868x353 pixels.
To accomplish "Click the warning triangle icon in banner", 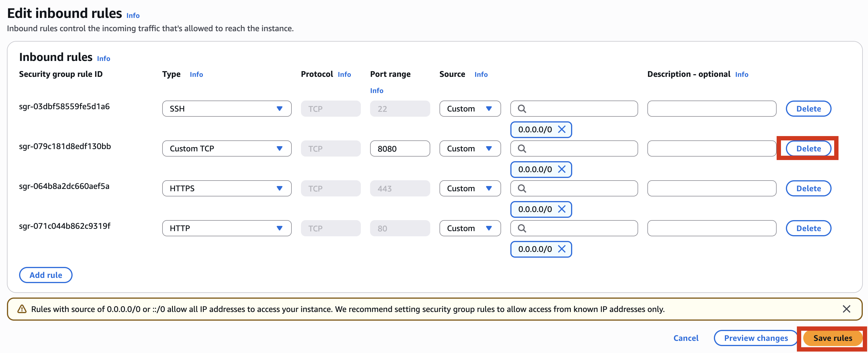I will pyautogui.click(x=22, y=309).
